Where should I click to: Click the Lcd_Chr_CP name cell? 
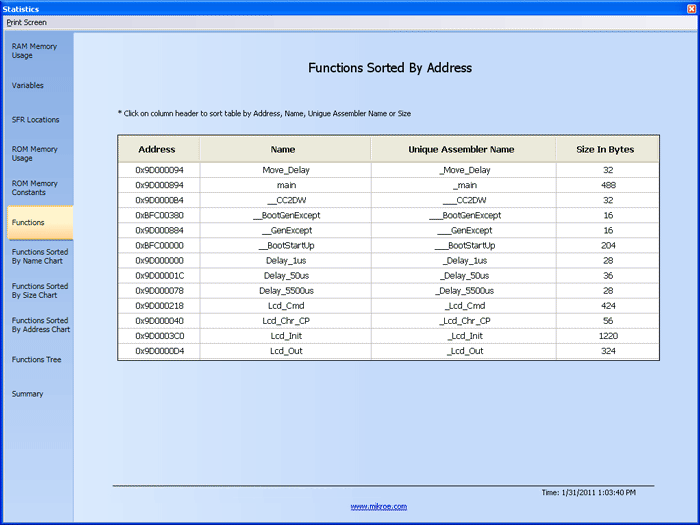[x=286, y=321]
